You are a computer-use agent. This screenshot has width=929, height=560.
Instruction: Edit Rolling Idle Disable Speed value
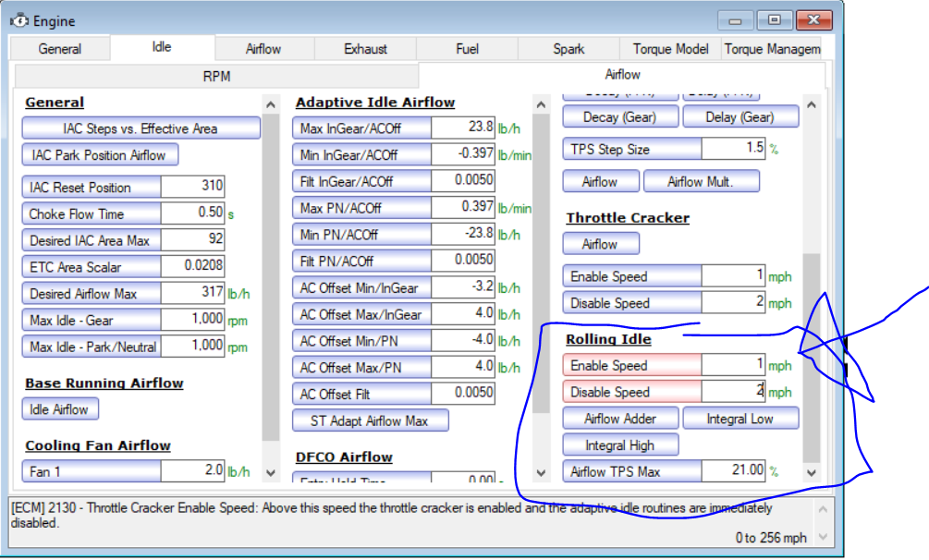(733, 391)
